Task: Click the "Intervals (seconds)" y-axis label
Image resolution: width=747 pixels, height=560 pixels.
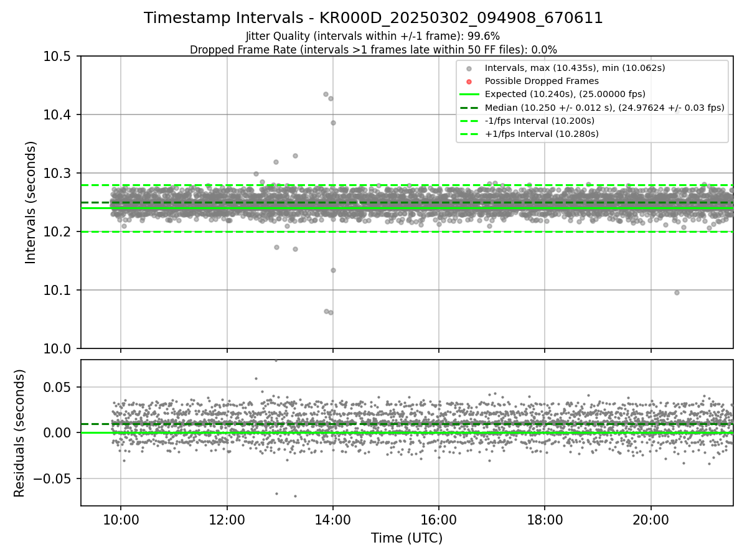Action: point(31,202)
